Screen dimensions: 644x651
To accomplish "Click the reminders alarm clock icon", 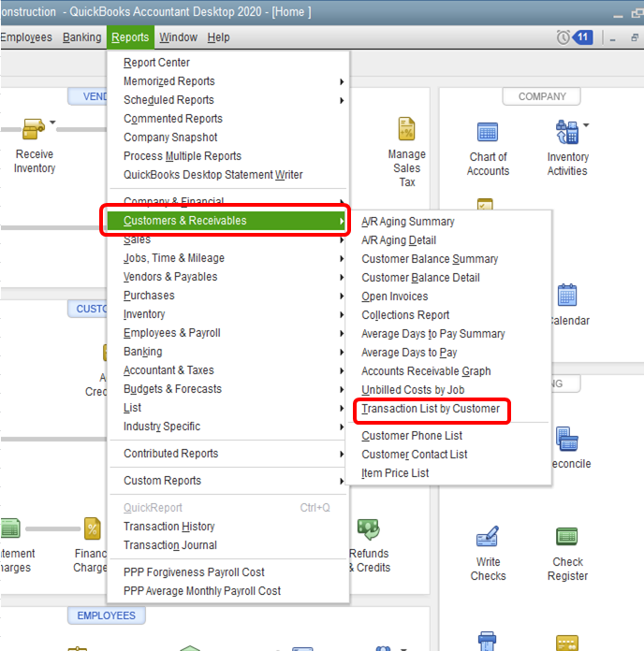I will click(563, 37).
